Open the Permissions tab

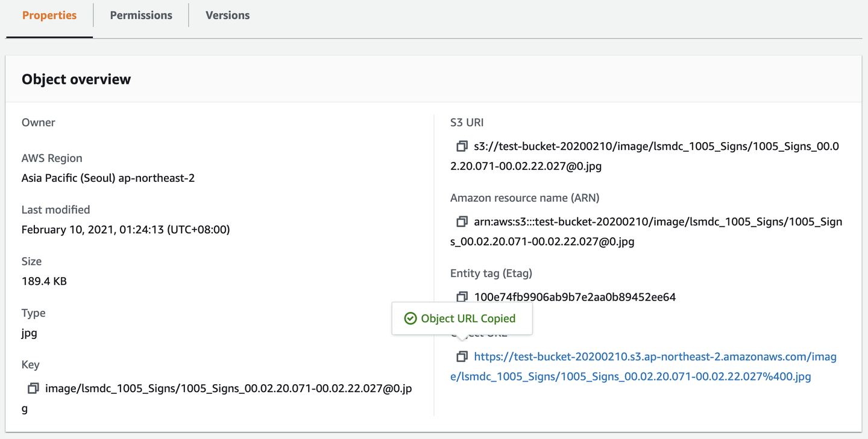point(141,16)
